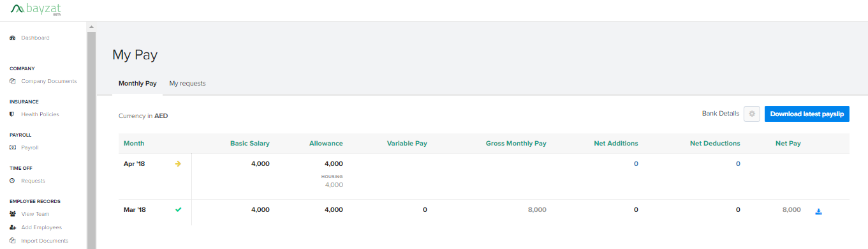Open Health Policies link
The height and width of the screenshot is (249, 868).
pyautogui.click(x=40, y=114)
